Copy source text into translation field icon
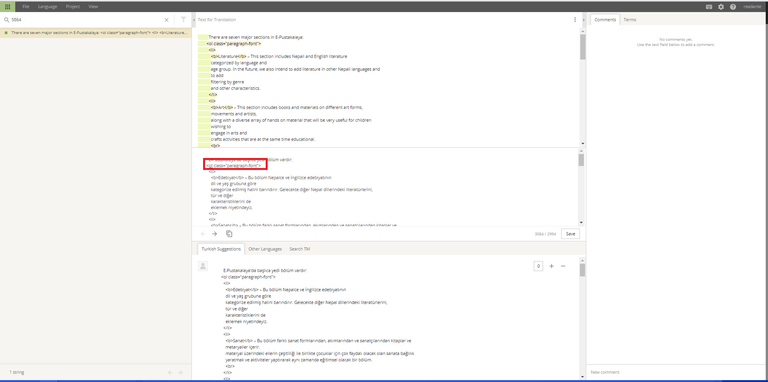Screen dimensions: 768x382 click(x=229, y=234)
